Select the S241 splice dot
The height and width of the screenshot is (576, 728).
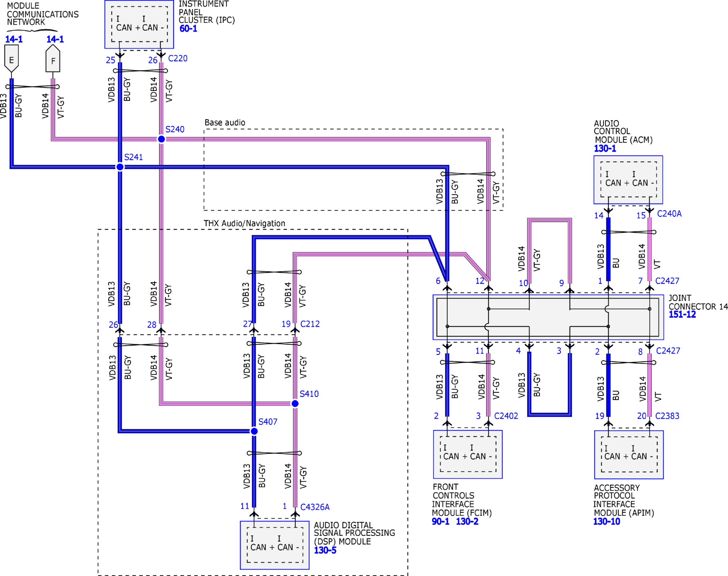pyautogui.click(x=120, y=167)
